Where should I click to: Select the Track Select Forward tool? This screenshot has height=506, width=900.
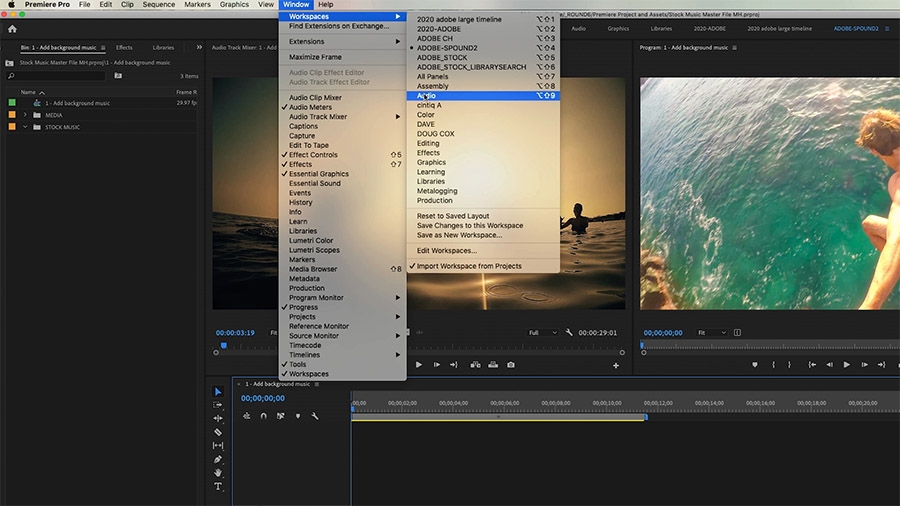pyautogui.click(x=218, y=405)
